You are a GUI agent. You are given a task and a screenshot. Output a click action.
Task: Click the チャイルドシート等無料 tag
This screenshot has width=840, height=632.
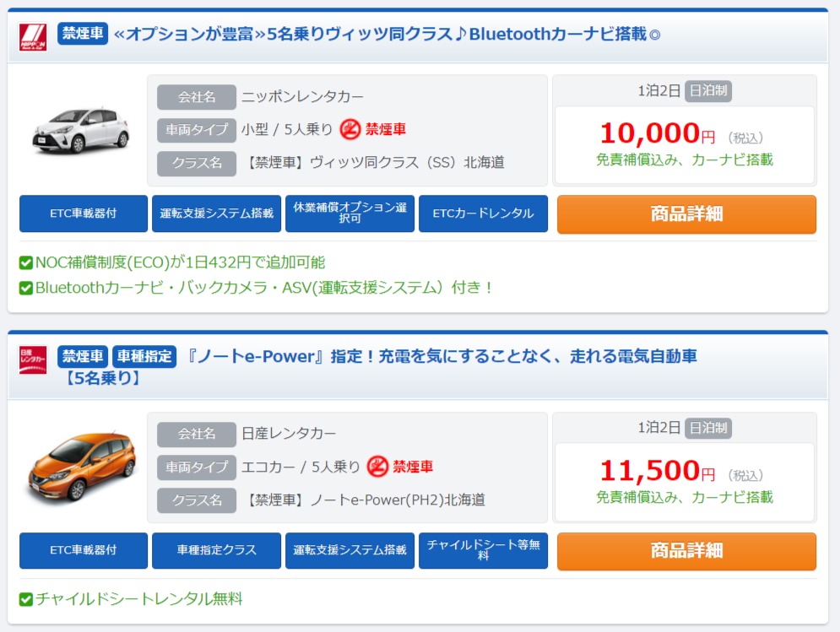point(483,551)
